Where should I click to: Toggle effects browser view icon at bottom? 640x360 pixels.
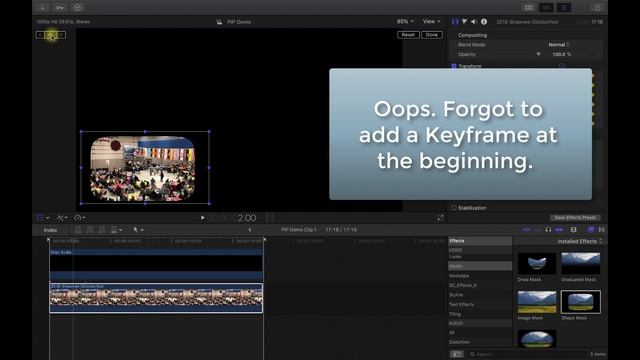tap(457, 354)
